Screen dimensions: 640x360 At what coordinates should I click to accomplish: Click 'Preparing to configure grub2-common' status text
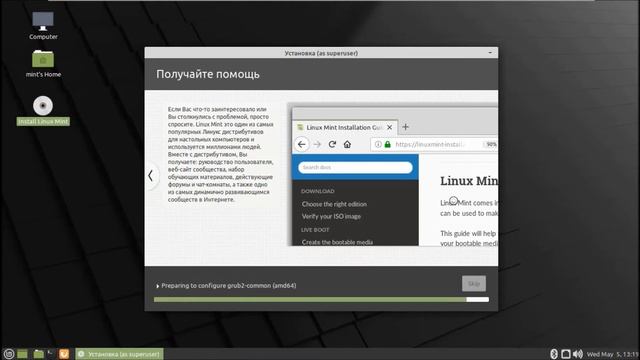tap(229, 286)
